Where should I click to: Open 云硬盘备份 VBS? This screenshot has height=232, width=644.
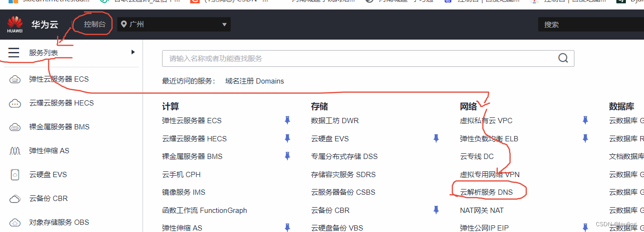337,228
